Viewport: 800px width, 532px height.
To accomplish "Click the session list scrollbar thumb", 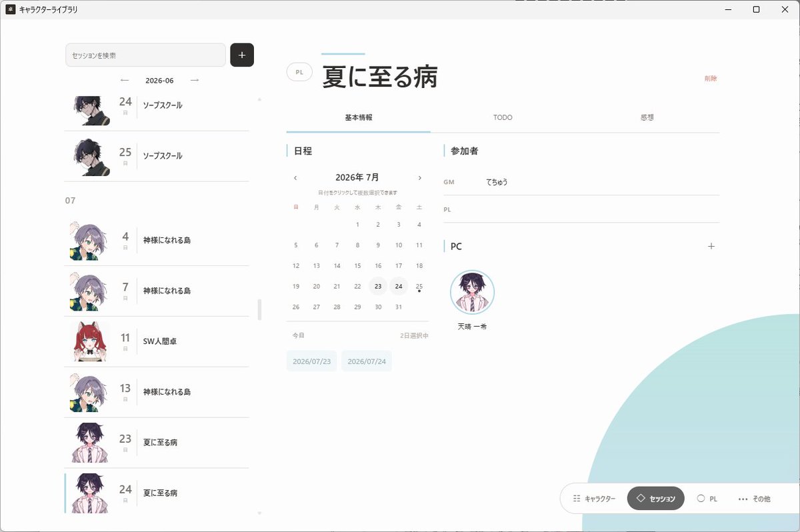I will click(259, 309).
